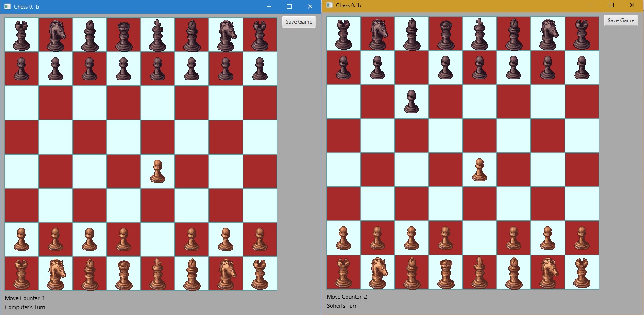
Task: Select white pawn on e4 in right window
Action: [x=480, y=170]
